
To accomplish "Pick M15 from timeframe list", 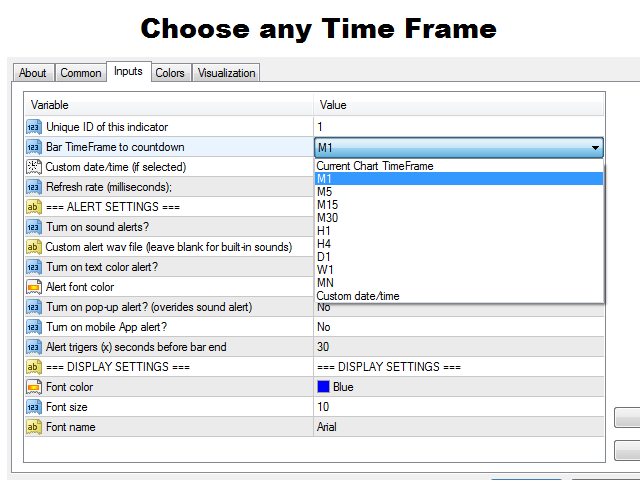I will (x=459, y=205).
